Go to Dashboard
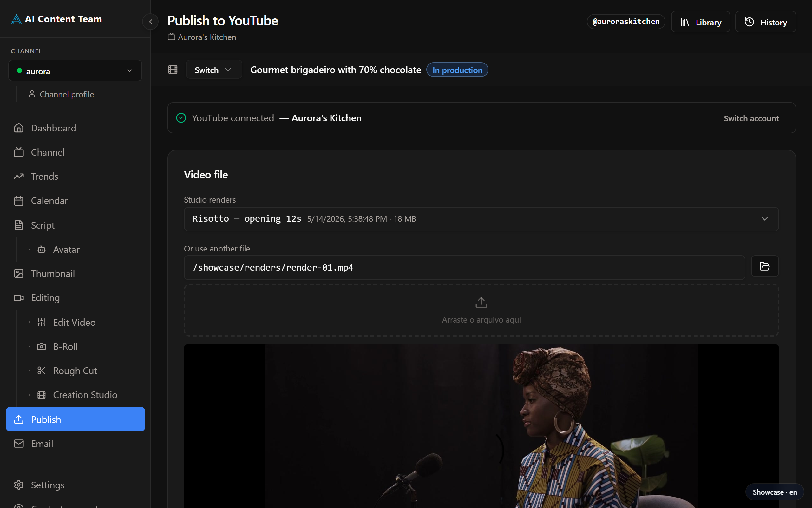 (75, 128)
